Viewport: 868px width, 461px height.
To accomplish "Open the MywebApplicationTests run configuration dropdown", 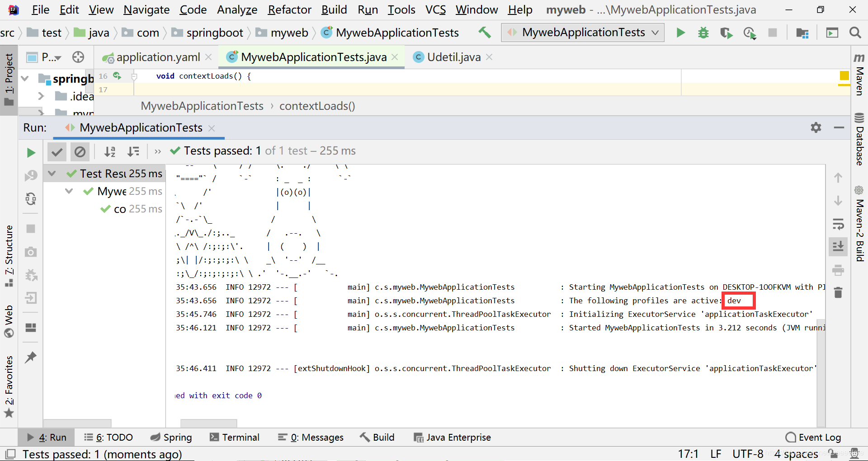I will coord(583,33).
